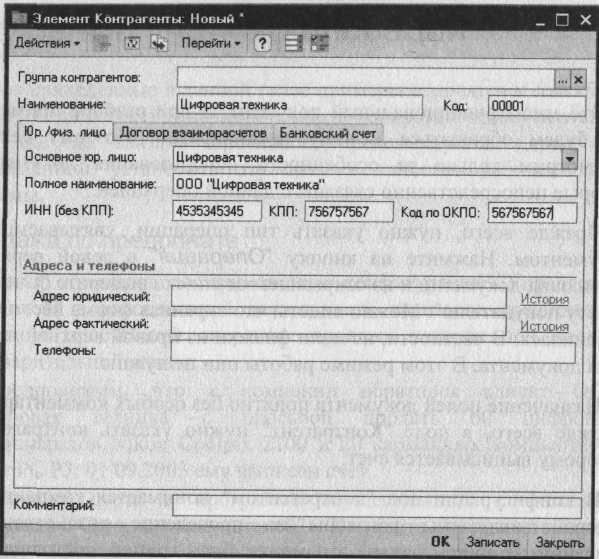The height and width of the screenshot is (559, 599).
Task: Click the Адрес фактический input field
Action: (x=338, y=324)
